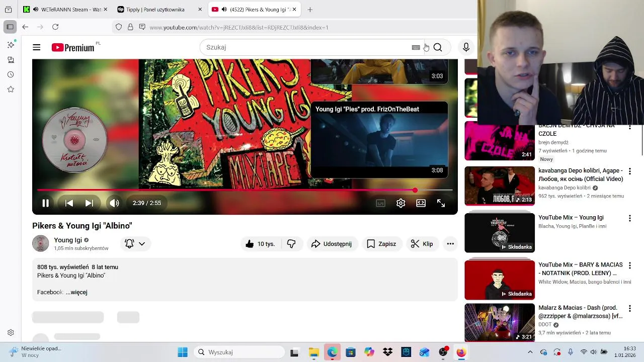Screen dimensions: 644x362
Task: Open Young Igi Pies end screen card
Action: click(x=379, y=140)
